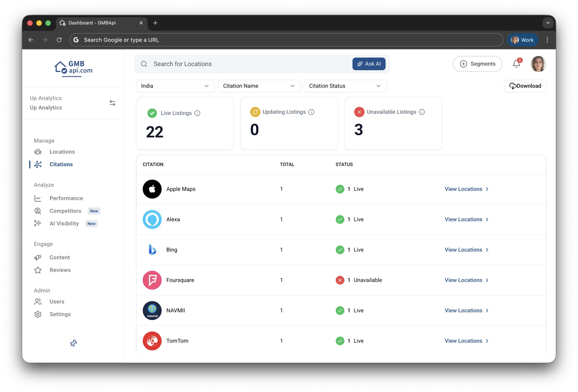The width and height of the screenshot is (578, 392).
Task: Click the Unavailable Listings info icon
Action: [422, 112]
